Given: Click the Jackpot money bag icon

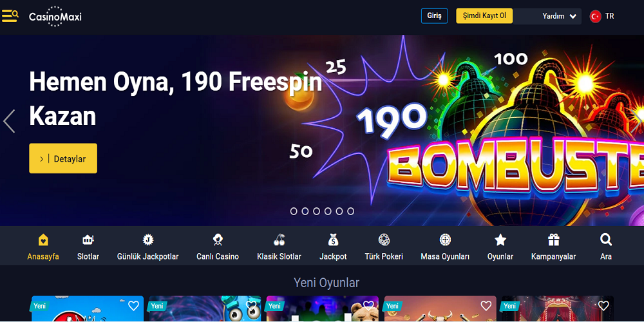Looking at the screenshot, I should (333, 240).
